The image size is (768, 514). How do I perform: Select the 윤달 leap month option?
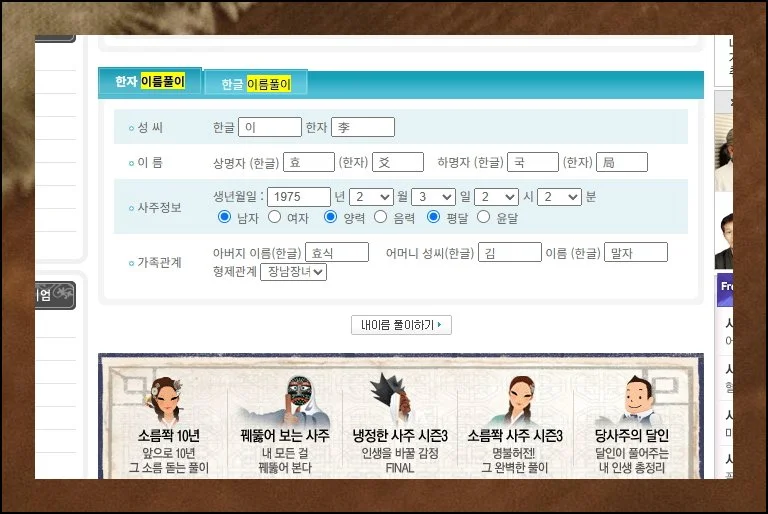coord(484,217)
